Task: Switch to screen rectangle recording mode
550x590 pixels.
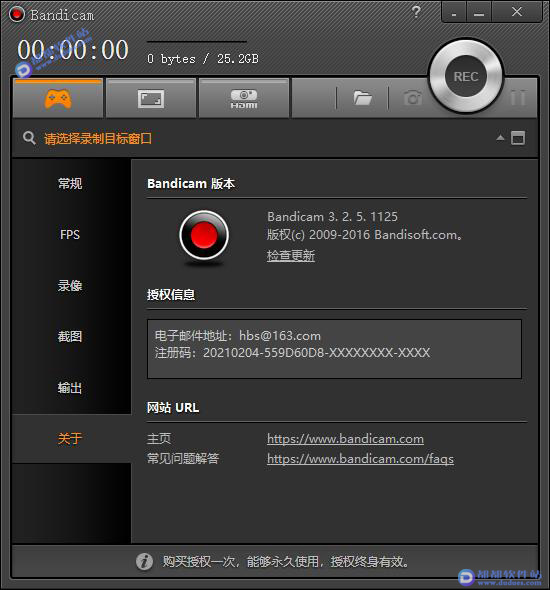Action: click(151, 99)
